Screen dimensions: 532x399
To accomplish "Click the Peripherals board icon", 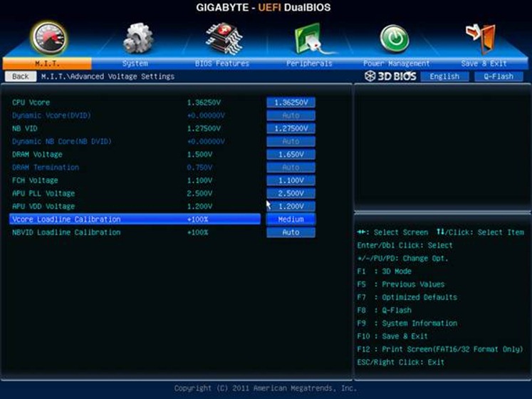I will click(x=314, y=39).
